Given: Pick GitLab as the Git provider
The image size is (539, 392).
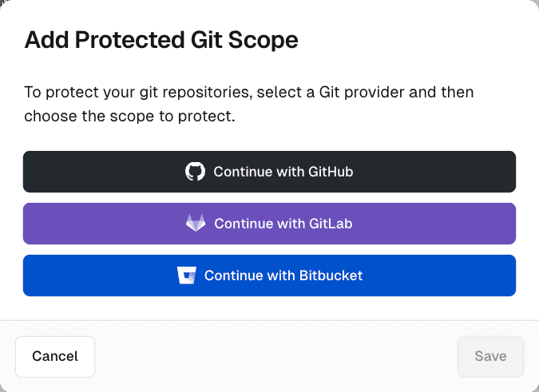Looking at the screenshot, I should point(269,224).
